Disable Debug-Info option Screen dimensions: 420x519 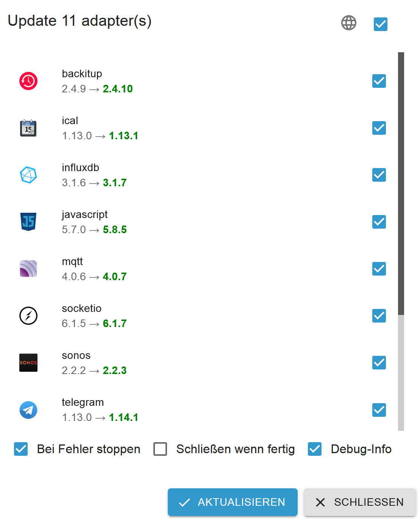point(314,449)
